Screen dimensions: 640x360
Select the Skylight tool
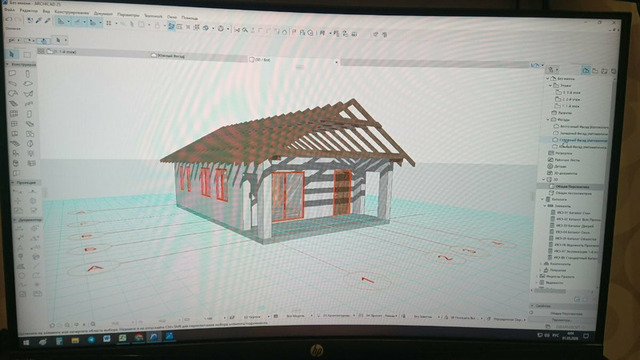[30, 124]
